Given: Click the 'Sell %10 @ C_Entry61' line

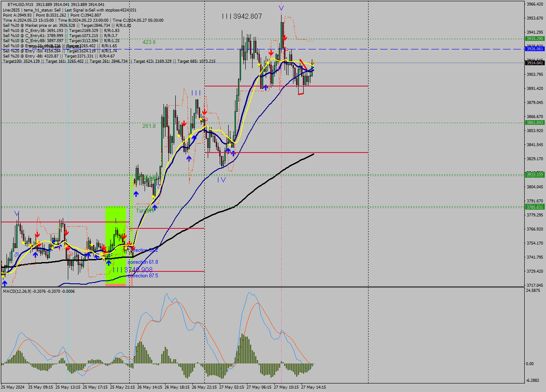Looking at the screenshot, I should (x=60, y=35).
